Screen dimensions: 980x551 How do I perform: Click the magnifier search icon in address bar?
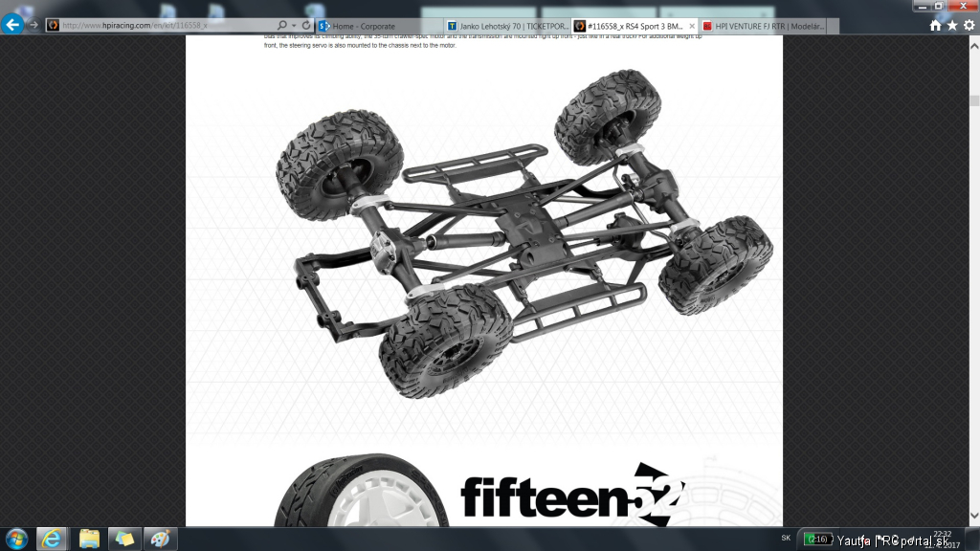(x=282, y=26)
